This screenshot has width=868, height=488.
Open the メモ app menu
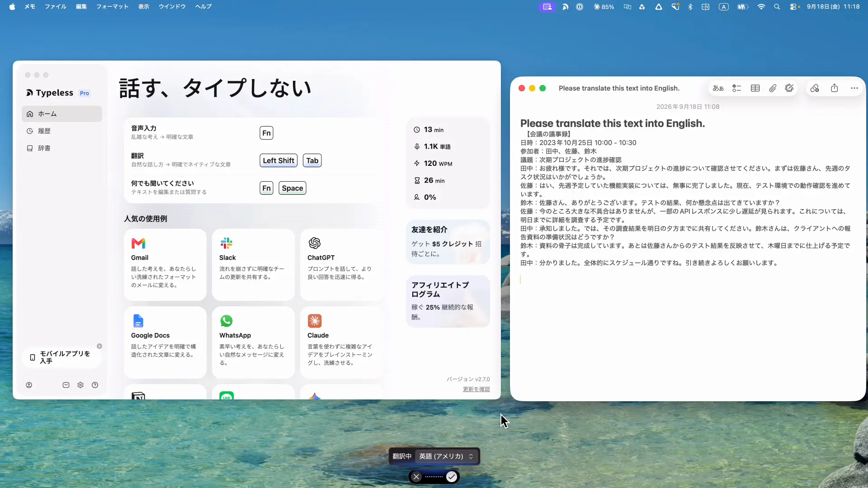tap(30, 7)
